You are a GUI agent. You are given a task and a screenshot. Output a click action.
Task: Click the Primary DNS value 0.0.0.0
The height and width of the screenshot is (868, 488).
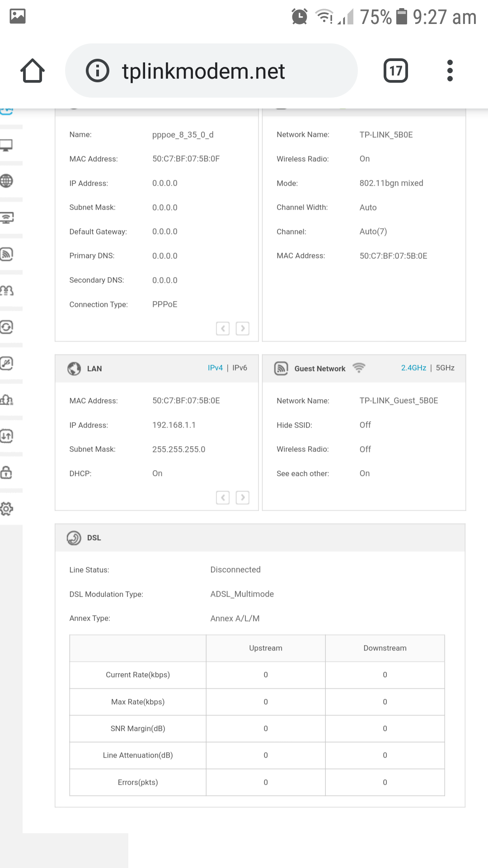pos(165,256)
